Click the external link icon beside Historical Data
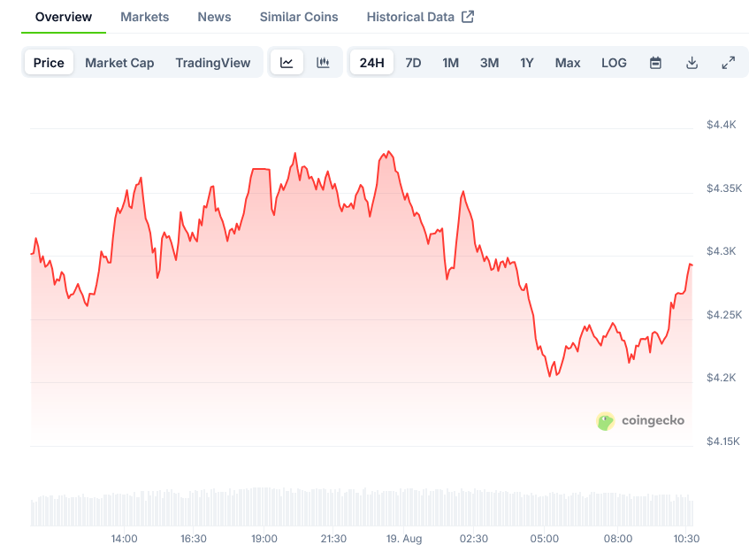The height and width of the screenshot is (560, 749). (x=468, y=17)
